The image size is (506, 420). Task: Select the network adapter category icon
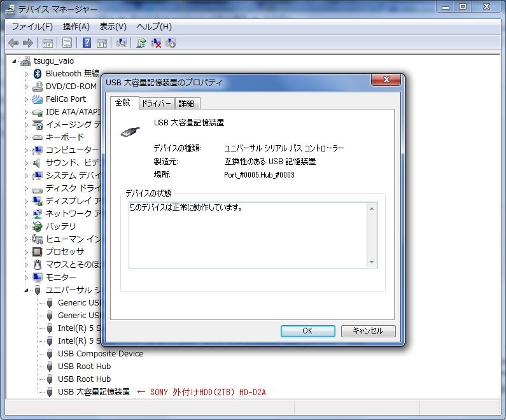coord(38,214)
